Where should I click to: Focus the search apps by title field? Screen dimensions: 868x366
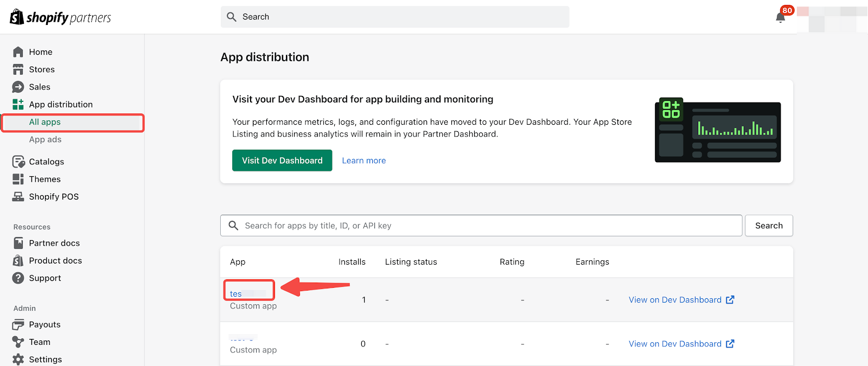[x=481, y=226]
